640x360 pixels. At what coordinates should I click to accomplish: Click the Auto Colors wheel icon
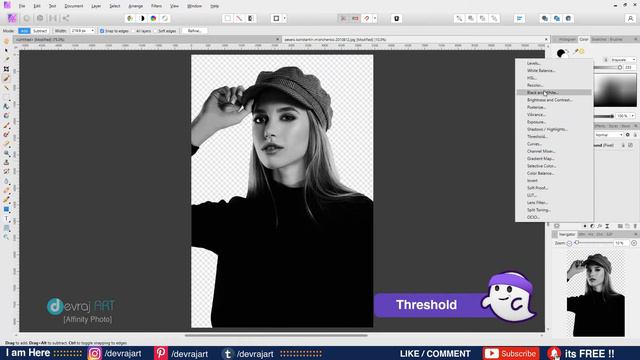pos(153,18)
